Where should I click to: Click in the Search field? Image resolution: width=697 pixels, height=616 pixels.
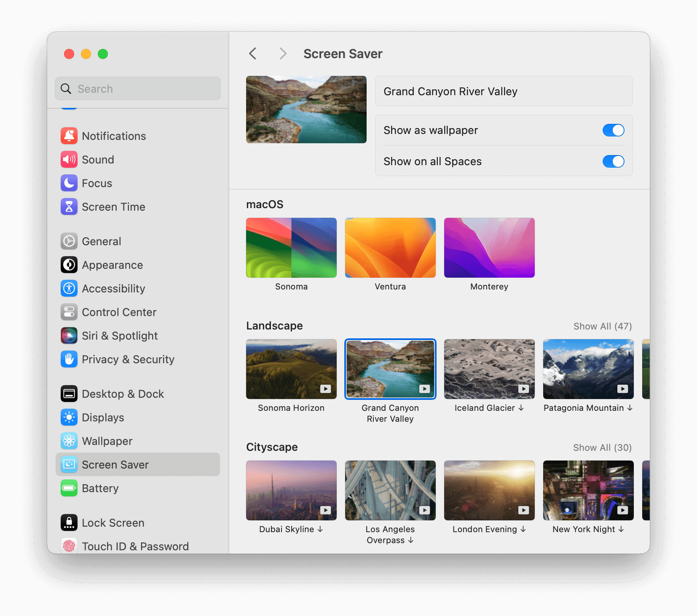tap(138, 88)
